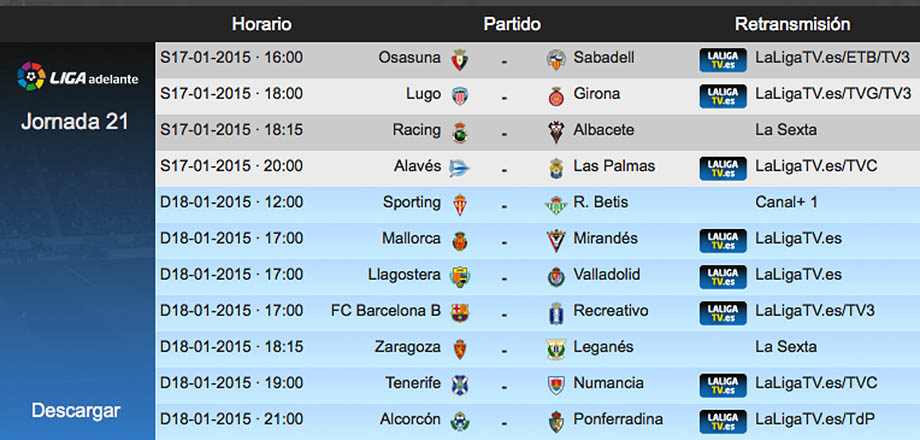Select the Zaragoza team name
This screenshot has height=440, width=920.
pos(407,347)
